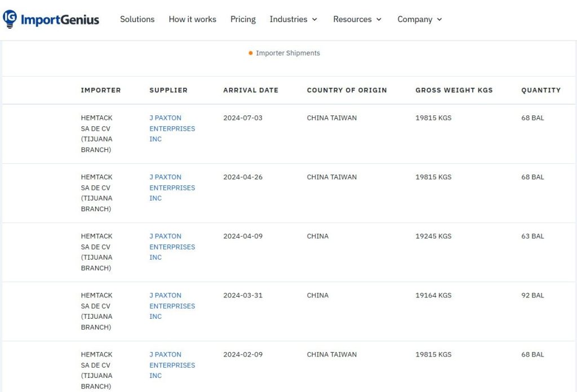Open J Paxton supplier link for 2024-02-09 shipment

[172, 365]
